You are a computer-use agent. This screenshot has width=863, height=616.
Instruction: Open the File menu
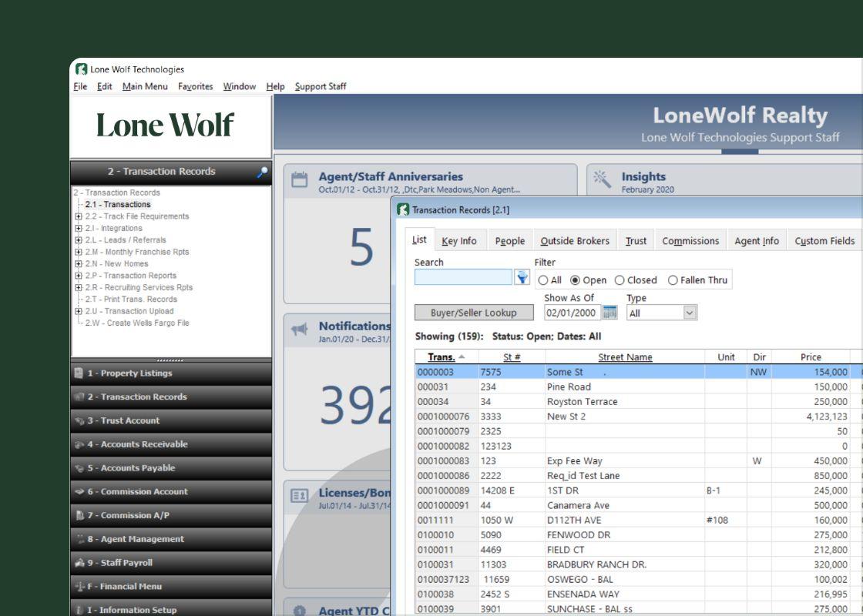(80, 86)
